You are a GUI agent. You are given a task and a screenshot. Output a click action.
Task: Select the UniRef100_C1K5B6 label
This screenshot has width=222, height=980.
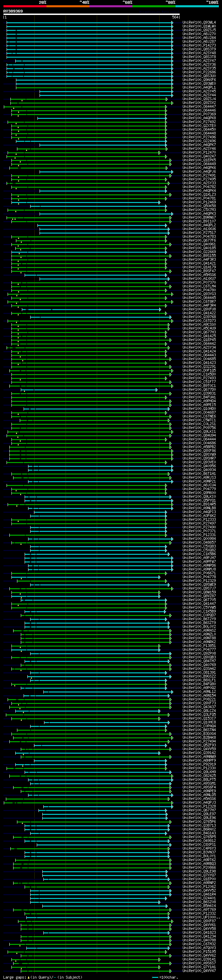pyautogui.click(x=199, y=554)
